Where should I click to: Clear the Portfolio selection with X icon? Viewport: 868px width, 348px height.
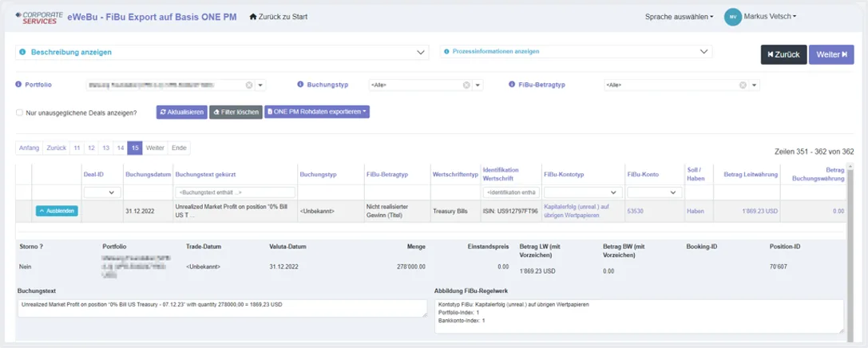point(249,85)
